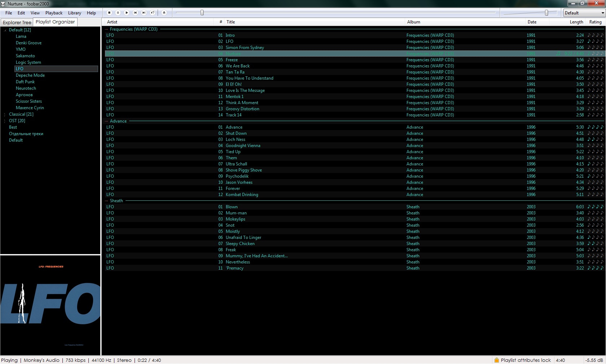Switch to the Explorer Tree tab
This screenshot has width=606, height=364.
click(17, 22)
